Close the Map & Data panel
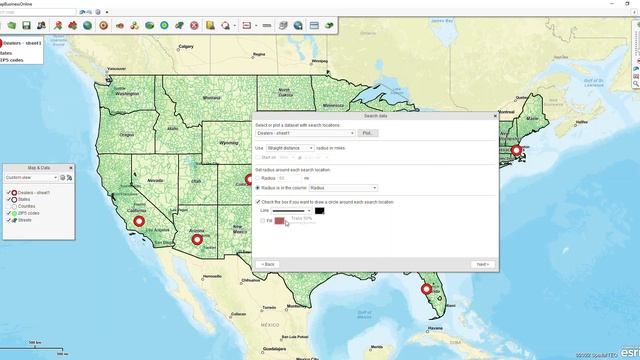640x360 pixels. click(71, 168)
